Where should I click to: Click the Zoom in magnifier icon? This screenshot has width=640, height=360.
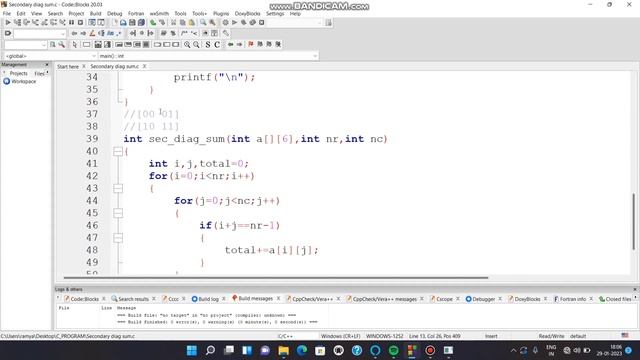(x=187, y=44)
